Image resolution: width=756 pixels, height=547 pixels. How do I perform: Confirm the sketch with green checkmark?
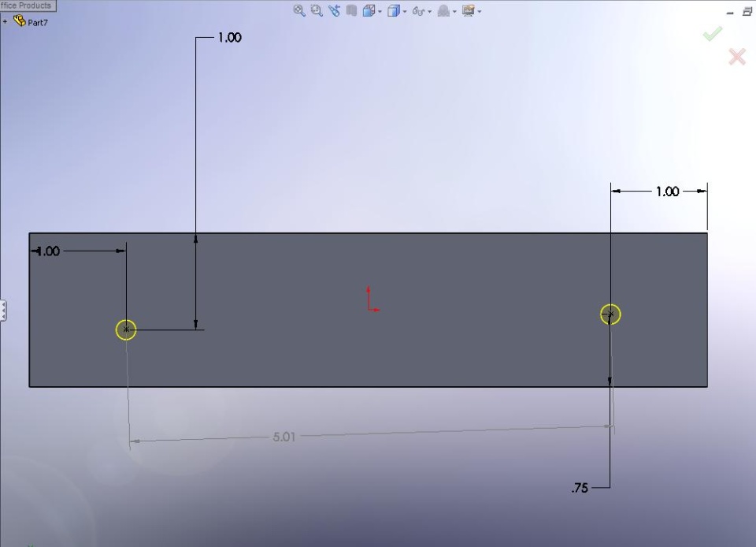click(712, 33)
